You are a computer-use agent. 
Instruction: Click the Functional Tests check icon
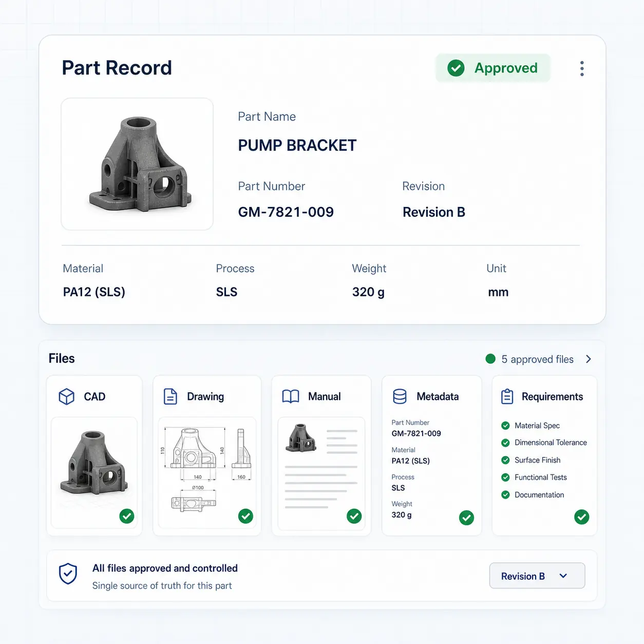pyautogui.click(x=505, y=478)
